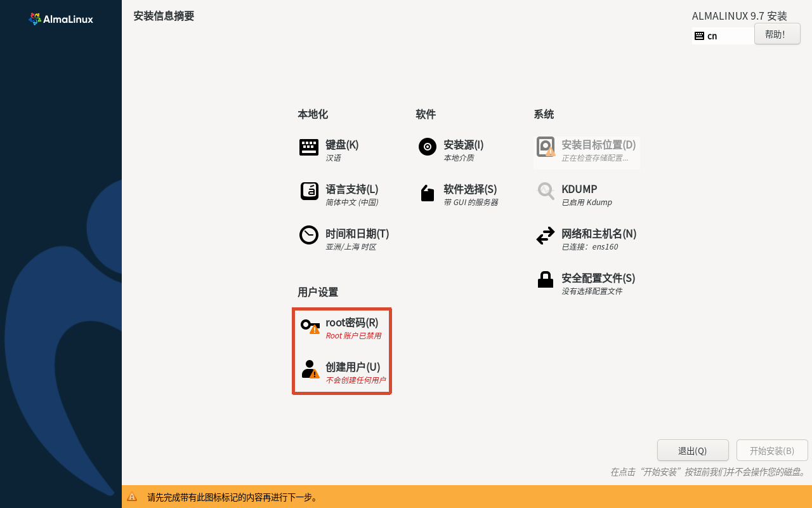Click the 软件 section heading
812x508 pixels.
point(426,114)
